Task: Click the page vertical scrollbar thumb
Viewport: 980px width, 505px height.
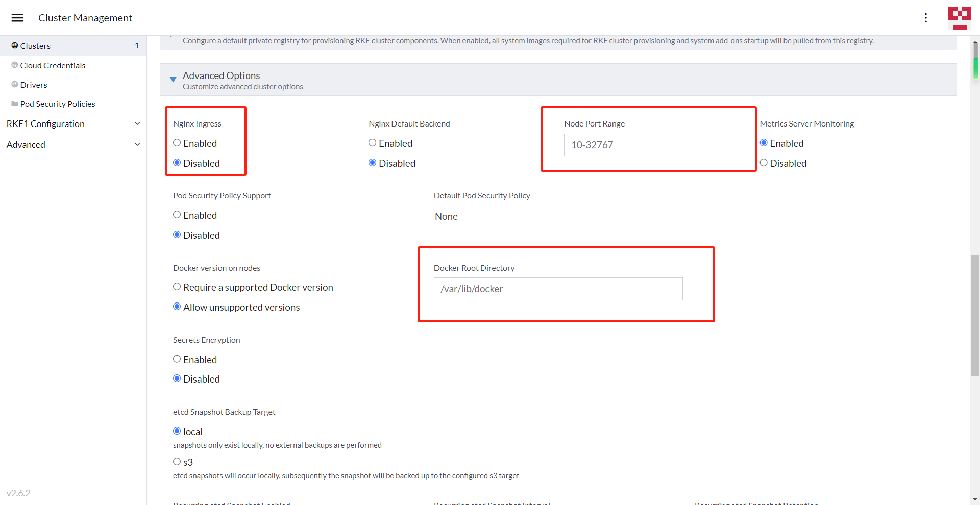Action: click(975, 315)
